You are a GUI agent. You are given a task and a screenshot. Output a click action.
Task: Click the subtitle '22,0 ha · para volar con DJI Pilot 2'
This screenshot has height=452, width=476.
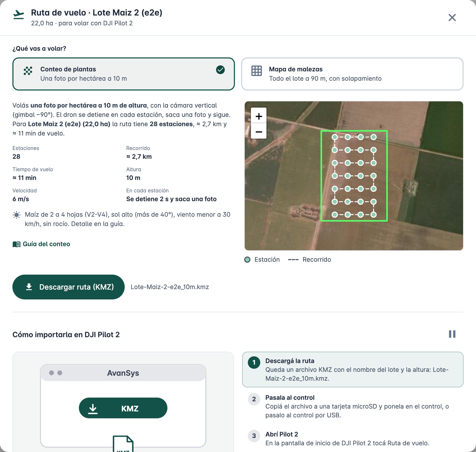point(82,23)
